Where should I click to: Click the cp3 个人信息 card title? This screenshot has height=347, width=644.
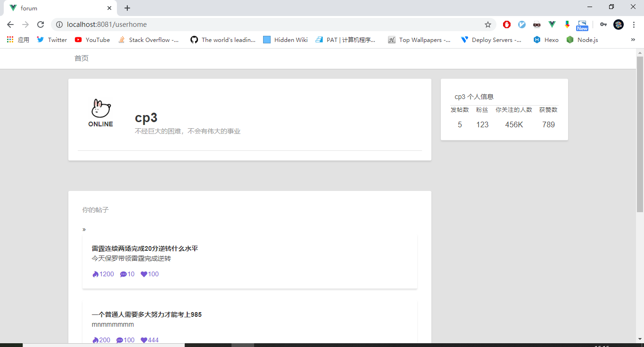click(x=474, y=97)
